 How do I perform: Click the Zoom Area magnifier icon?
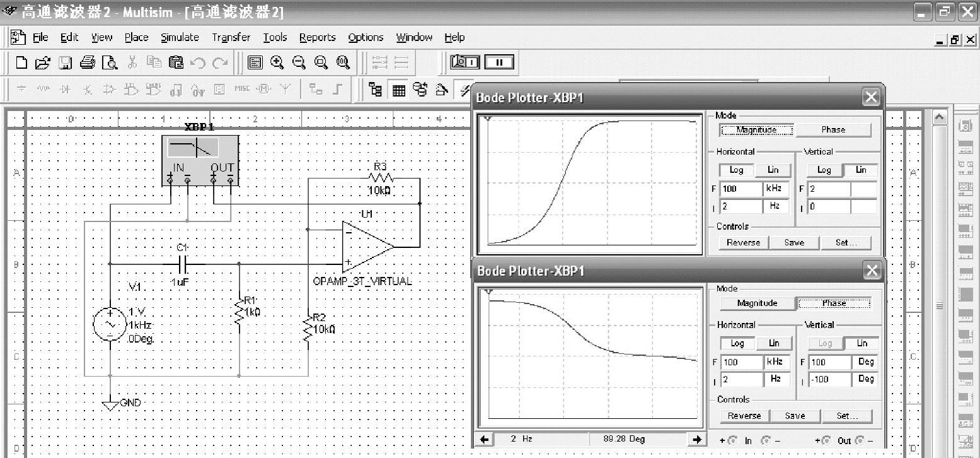(321, 62)
